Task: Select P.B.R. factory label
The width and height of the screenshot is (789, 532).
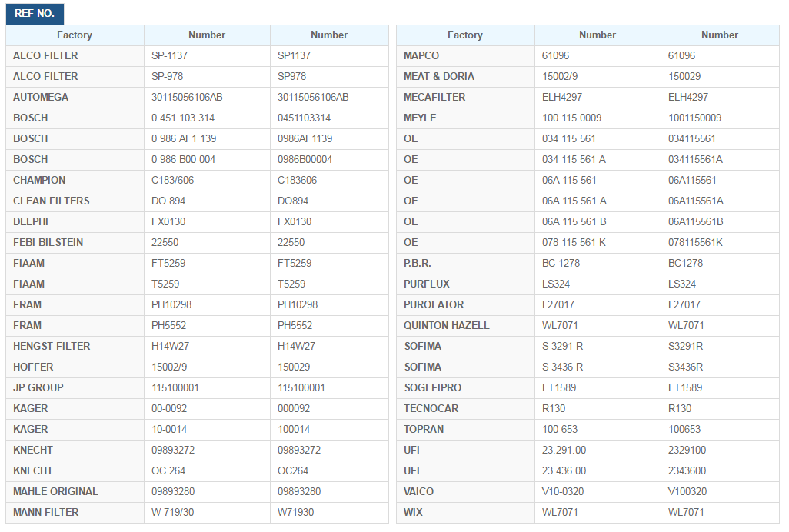Action: pyautogui.click(x=417, y=263)
